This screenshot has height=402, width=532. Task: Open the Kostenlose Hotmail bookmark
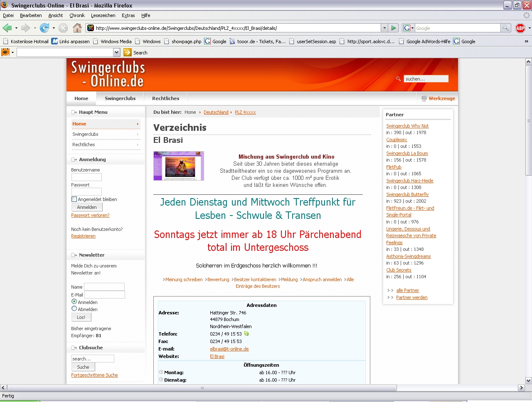pyautogui.click(x=26, y=41)
